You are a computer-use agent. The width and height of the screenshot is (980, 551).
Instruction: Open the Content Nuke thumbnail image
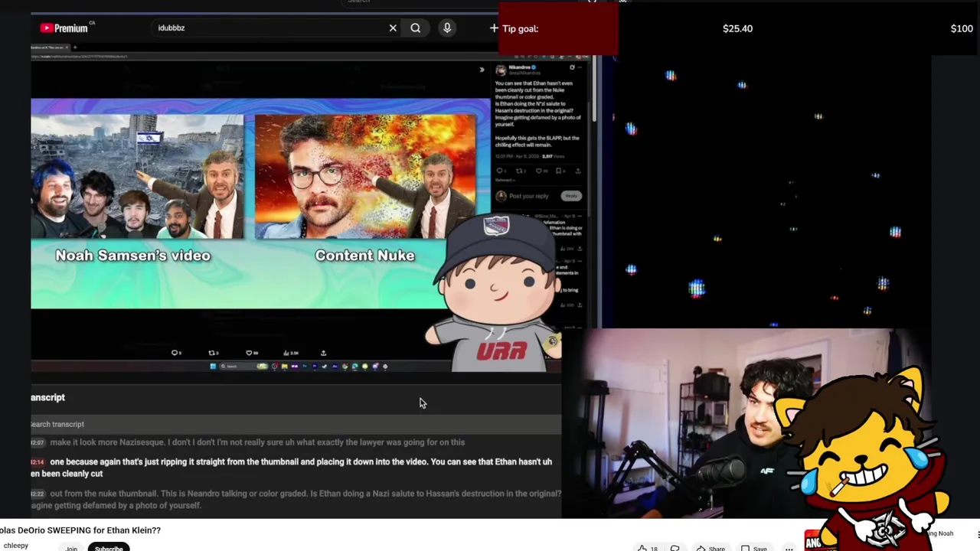click(365, 176)
